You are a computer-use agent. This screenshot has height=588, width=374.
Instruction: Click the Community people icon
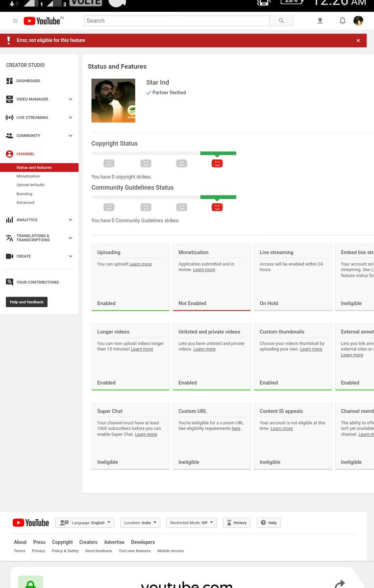[x=9, y=136]
